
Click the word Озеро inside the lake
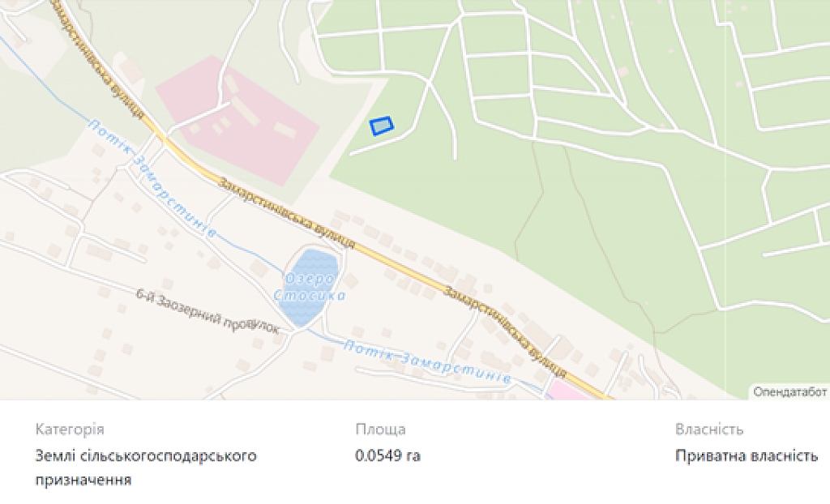310,279
